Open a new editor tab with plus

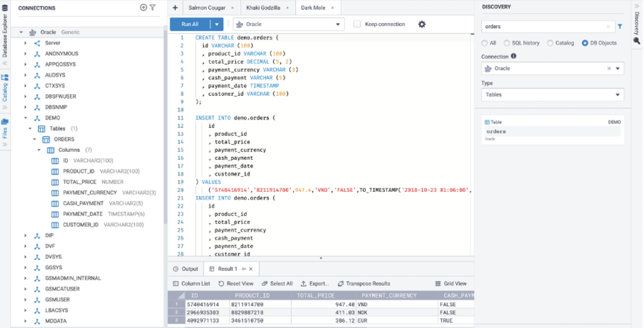coord(175,8)
